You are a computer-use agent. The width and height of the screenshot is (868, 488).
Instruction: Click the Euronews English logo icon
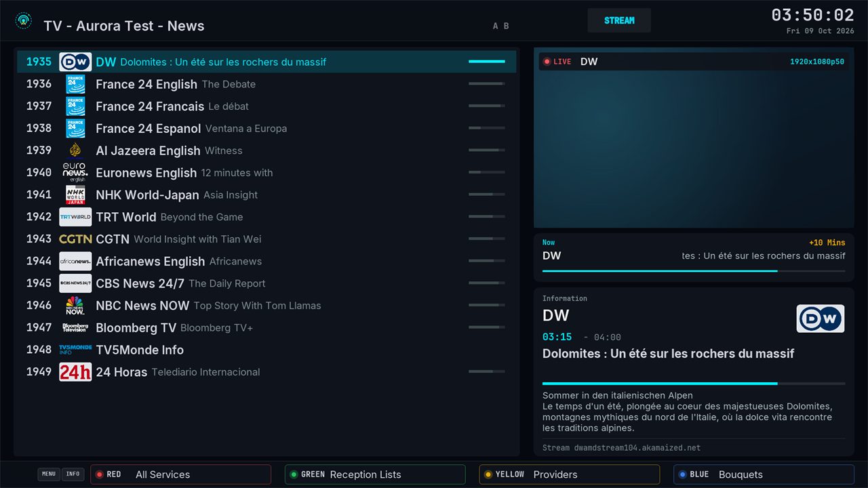pyautogui.click(x=75, y=173)
